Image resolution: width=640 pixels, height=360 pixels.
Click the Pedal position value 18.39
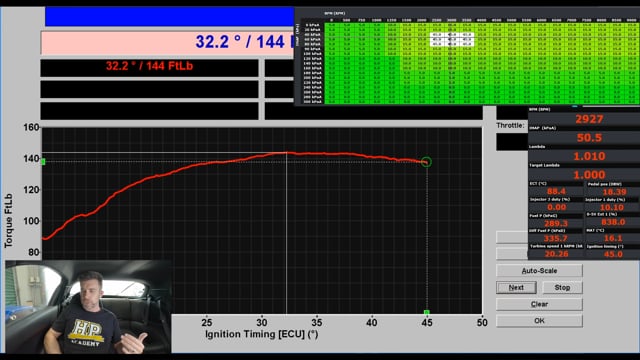tap(614, 191)
